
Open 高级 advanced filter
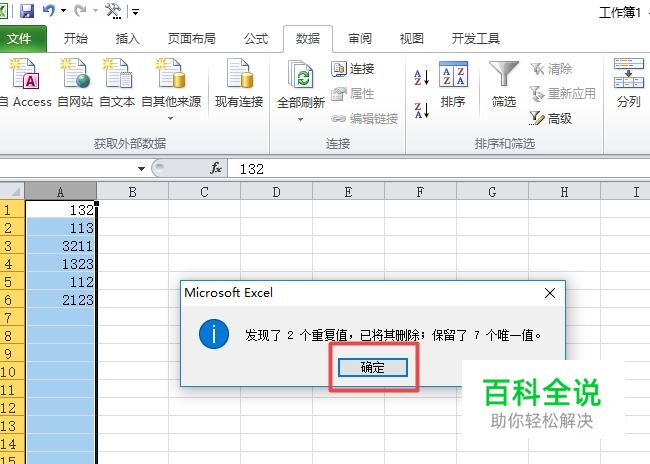pyautogui.click(x=551, y=119)
